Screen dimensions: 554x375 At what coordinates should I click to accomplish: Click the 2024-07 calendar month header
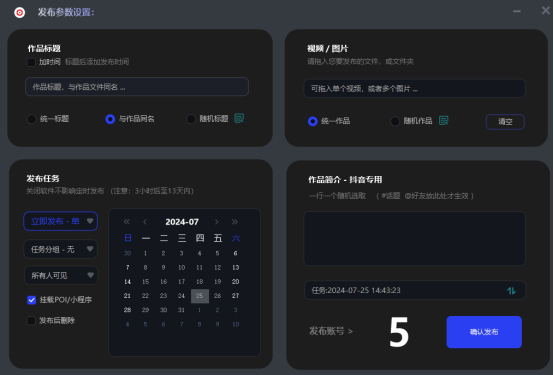(x=182, y=222)
